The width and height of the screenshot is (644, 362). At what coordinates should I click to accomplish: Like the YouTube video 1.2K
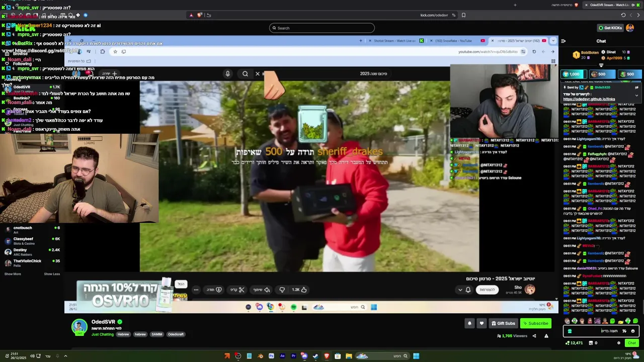300,290
